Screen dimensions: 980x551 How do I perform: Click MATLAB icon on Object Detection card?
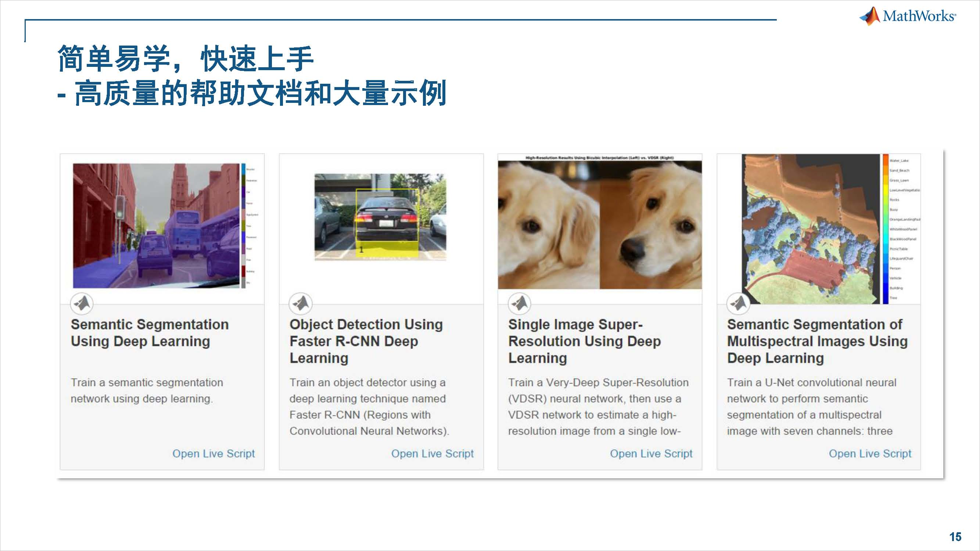pyautogui.click(x=301, y=303)
